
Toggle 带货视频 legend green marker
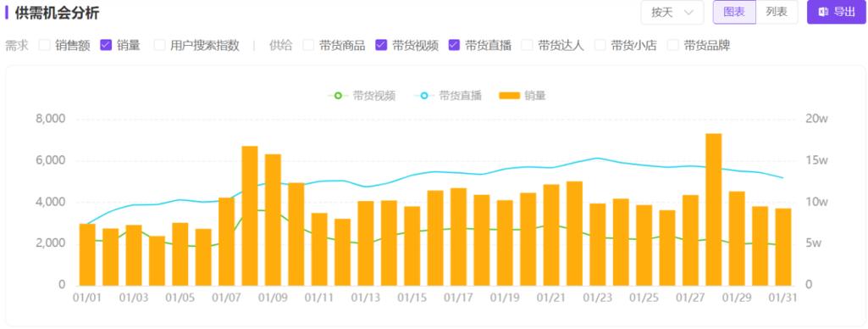click(x=338, y=96)
